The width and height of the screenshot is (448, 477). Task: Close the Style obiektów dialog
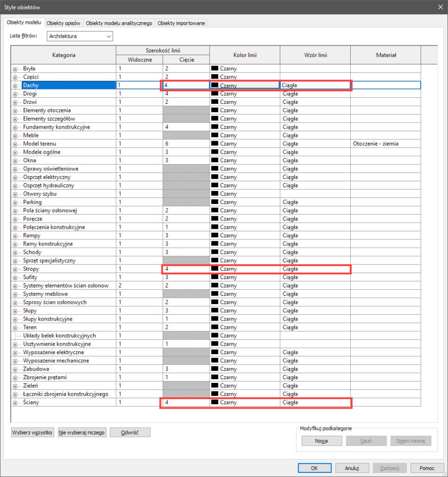pyautogui.click(x=440, y=7)
